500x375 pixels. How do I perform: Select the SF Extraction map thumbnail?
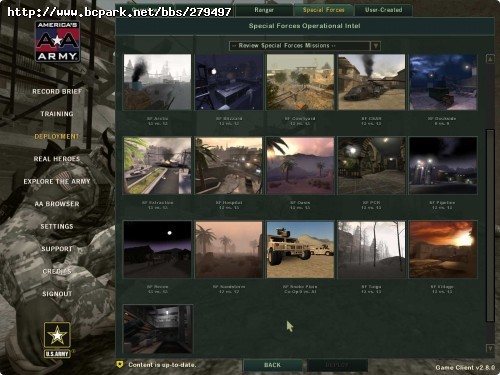pyautogui.click(x=157, y=166)
